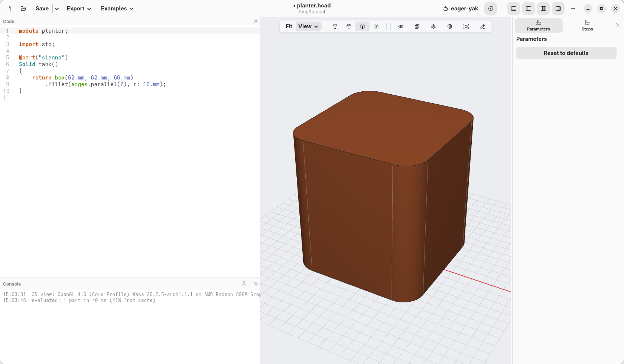This screenshot has height=364, width=624.
Task: Click the cube on grid plane icon
Action: (x=433, y=26)
